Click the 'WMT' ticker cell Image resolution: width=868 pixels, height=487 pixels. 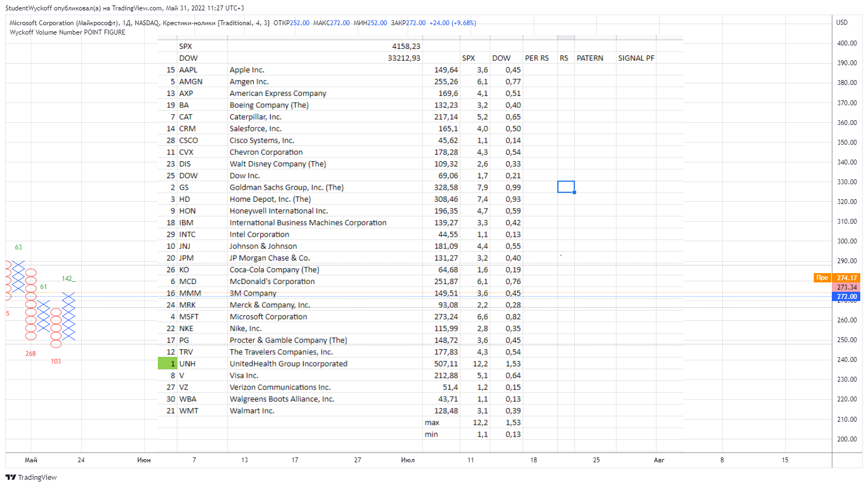click(x=189, y=411)
